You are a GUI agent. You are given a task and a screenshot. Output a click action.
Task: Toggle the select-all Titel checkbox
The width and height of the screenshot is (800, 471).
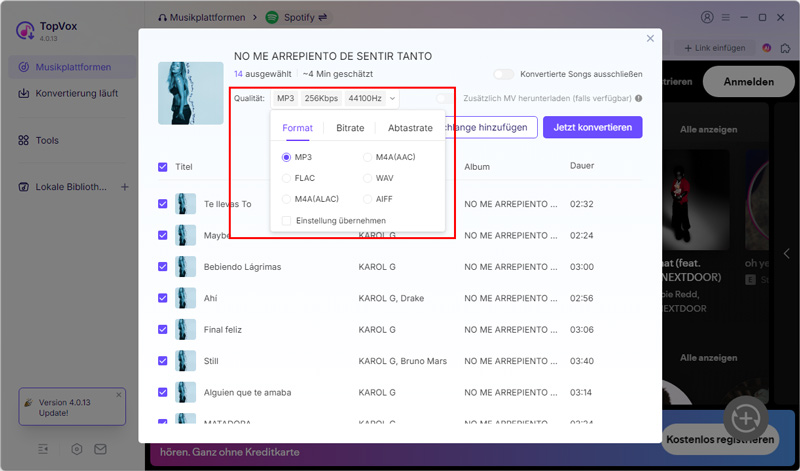[163, 167]
